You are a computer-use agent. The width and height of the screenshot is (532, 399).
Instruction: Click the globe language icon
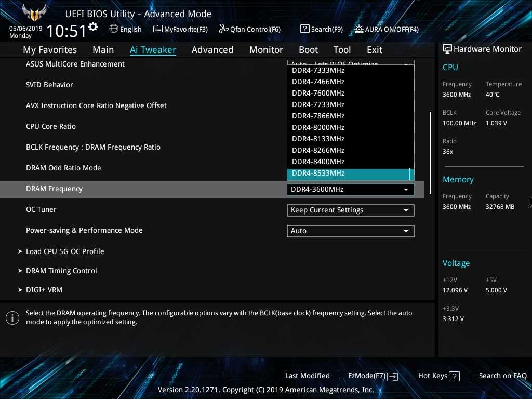pyautogui.click(x=114, y=29)
